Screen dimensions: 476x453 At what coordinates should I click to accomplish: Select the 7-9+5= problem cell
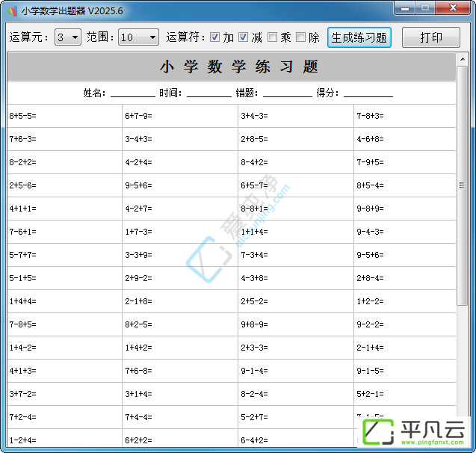[405, 162]
